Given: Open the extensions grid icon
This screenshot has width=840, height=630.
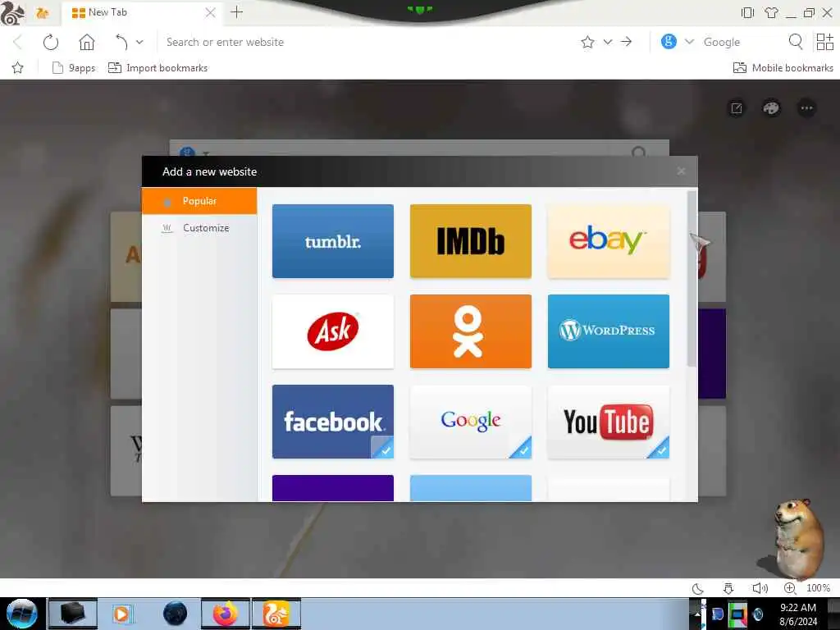Looking at the screenshot, I should [x=824, y=42].
